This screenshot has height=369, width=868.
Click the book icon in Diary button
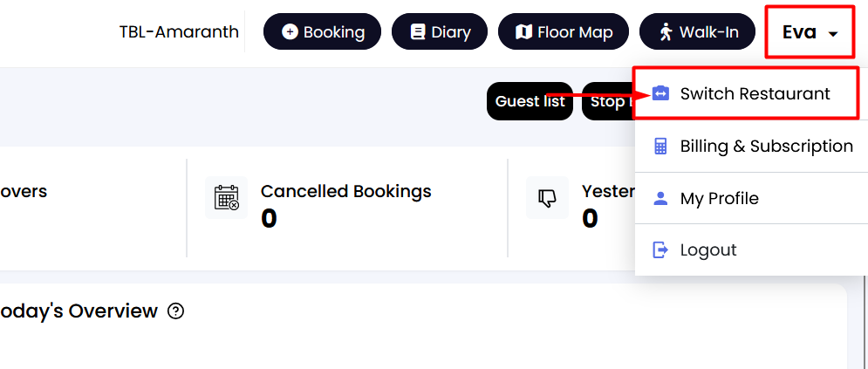(418, 32)
